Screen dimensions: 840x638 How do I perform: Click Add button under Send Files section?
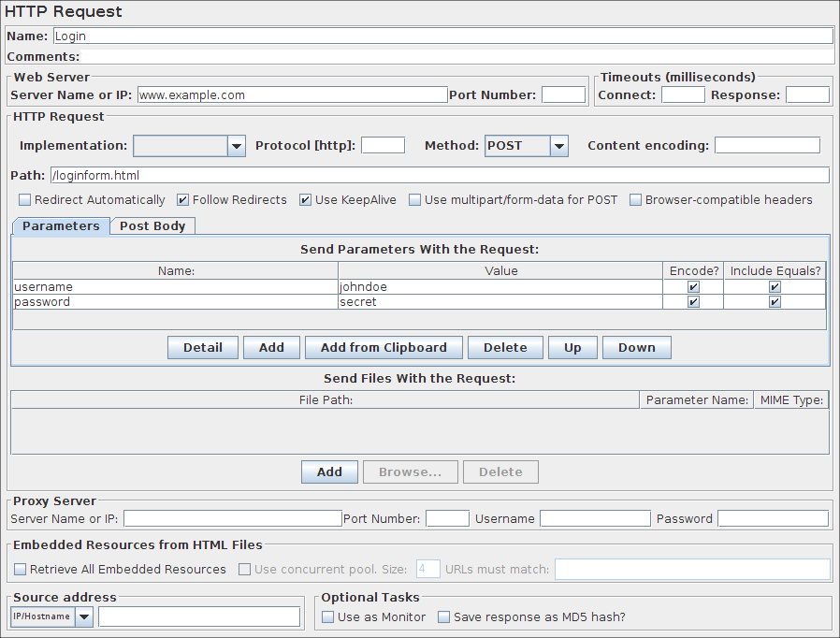coord(329,471)
